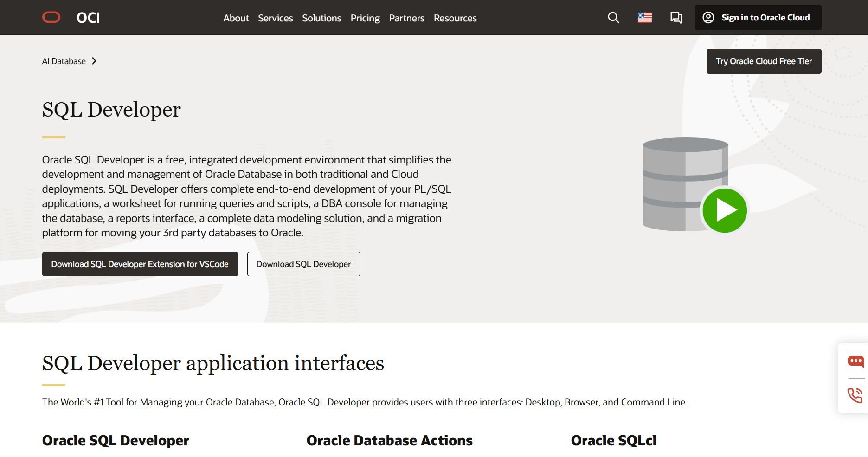Play the SQL Developer video
868x457 pixels.
(x=724, y=210)
